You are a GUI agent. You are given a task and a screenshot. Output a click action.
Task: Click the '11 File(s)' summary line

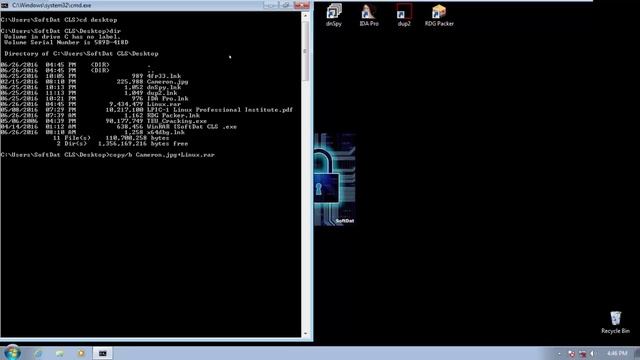click(x=111, y=138)
